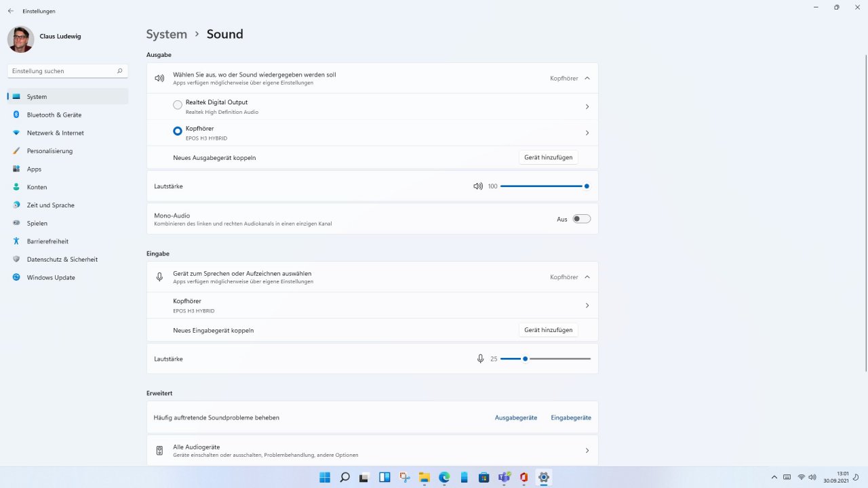Open the Wi-Fi network tray icon
The width and height of the screenshot is (868, 488).
tap(802, 477)
